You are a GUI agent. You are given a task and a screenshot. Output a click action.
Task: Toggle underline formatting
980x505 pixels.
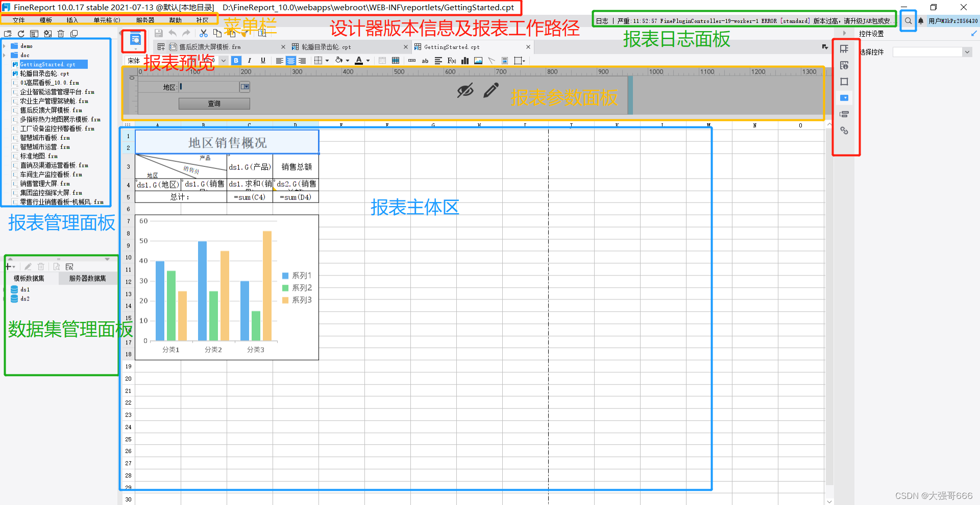263,60
